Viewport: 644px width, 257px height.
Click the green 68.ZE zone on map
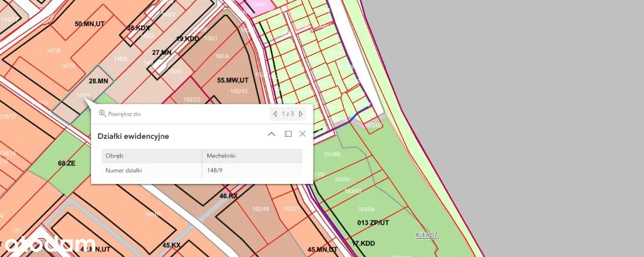(66, 163)
